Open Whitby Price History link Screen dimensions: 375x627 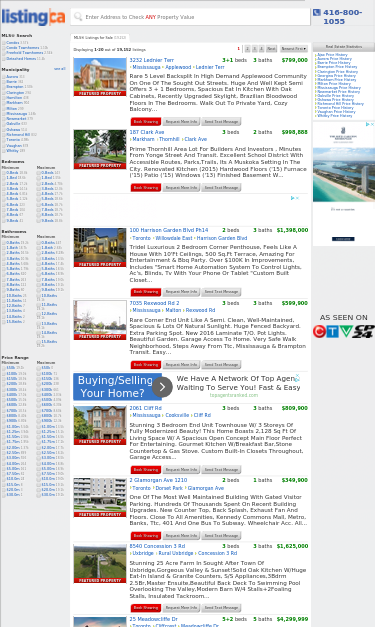[x=336, y=116]
